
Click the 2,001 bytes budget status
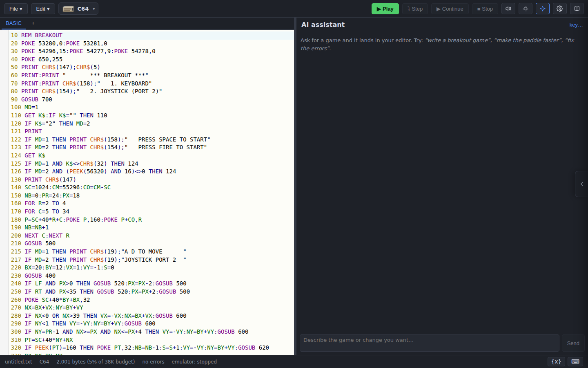pyautogui.click(x=96, y=361)
